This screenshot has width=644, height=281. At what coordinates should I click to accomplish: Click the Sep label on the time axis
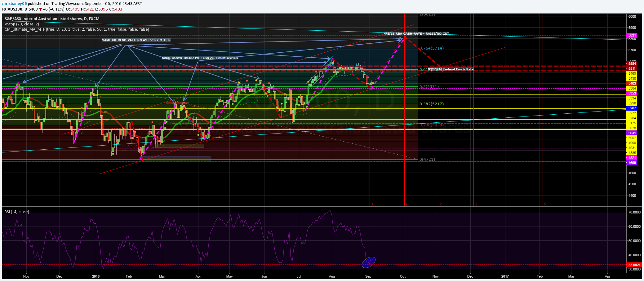click(368, 276)
